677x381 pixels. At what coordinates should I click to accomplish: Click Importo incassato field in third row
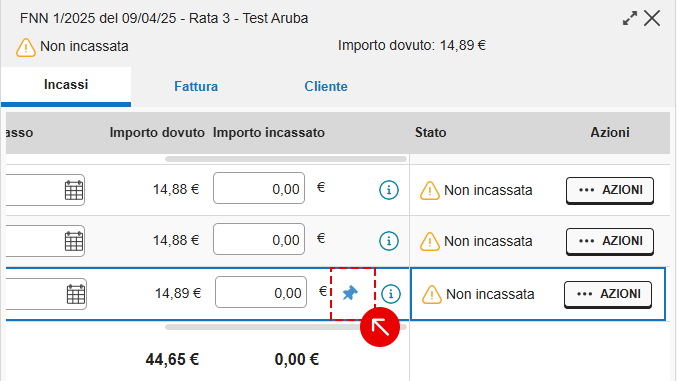coord(261,292)
